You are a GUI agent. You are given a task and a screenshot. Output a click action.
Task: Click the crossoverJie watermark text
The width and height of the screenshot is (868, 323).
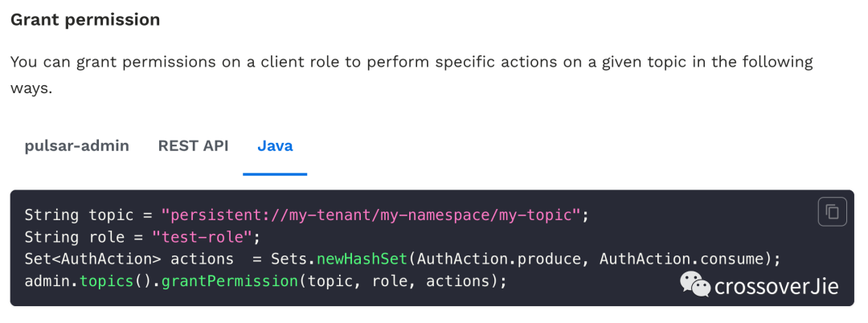tap(776, 286)
